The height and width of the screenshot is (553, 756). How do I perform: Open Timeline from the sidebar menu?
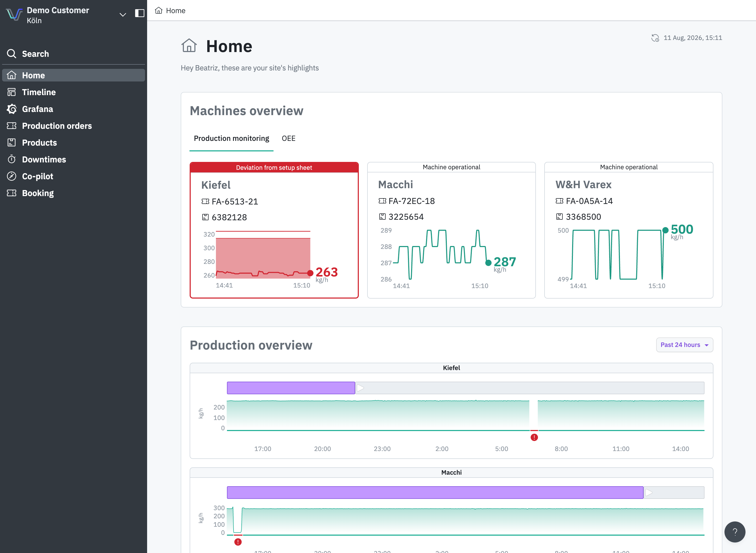pos(74,92)
